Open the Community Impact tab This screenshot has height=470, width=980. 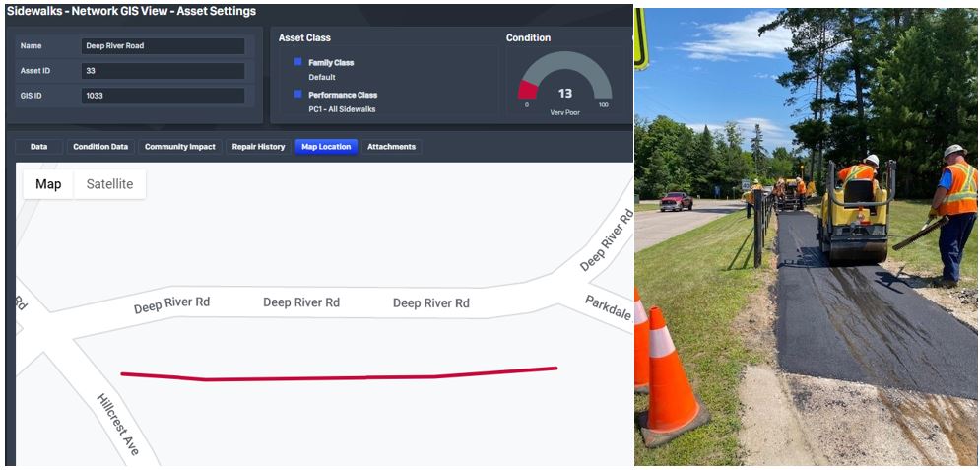click(x=180, y=146)
